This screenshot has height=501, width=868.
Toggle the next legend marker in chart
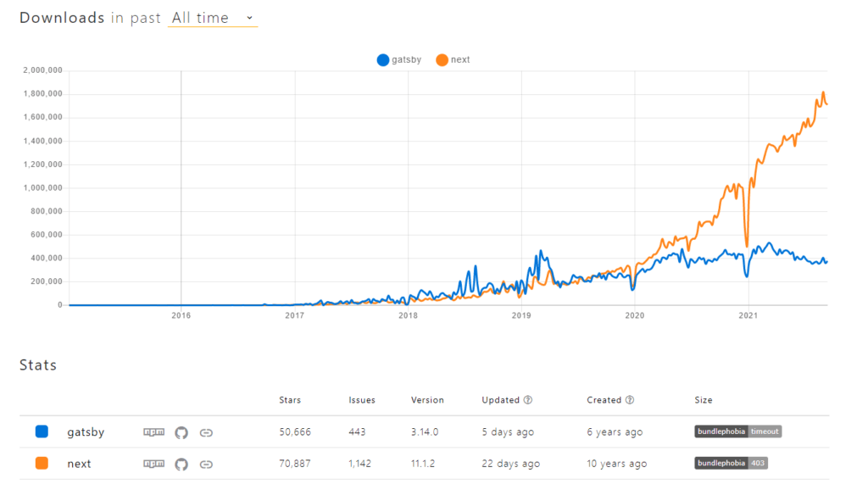click(x=442, y=60)
